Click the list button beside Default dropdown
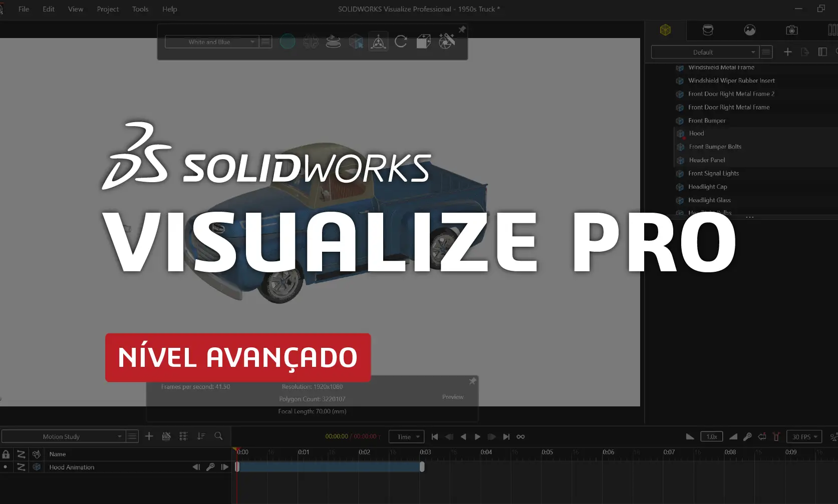This screenshot has width=838, height=504. point(766,52)
